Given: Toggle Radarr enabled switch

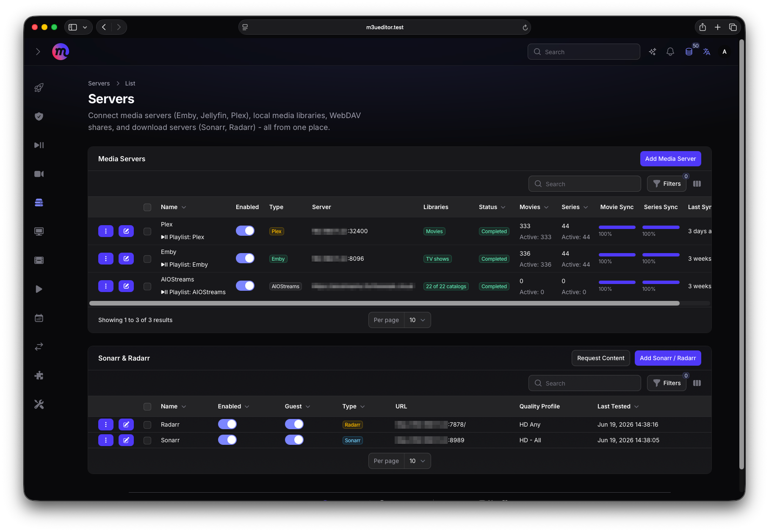Looking at the screenshot, I should pyautogui.click(x=227, y=424).
